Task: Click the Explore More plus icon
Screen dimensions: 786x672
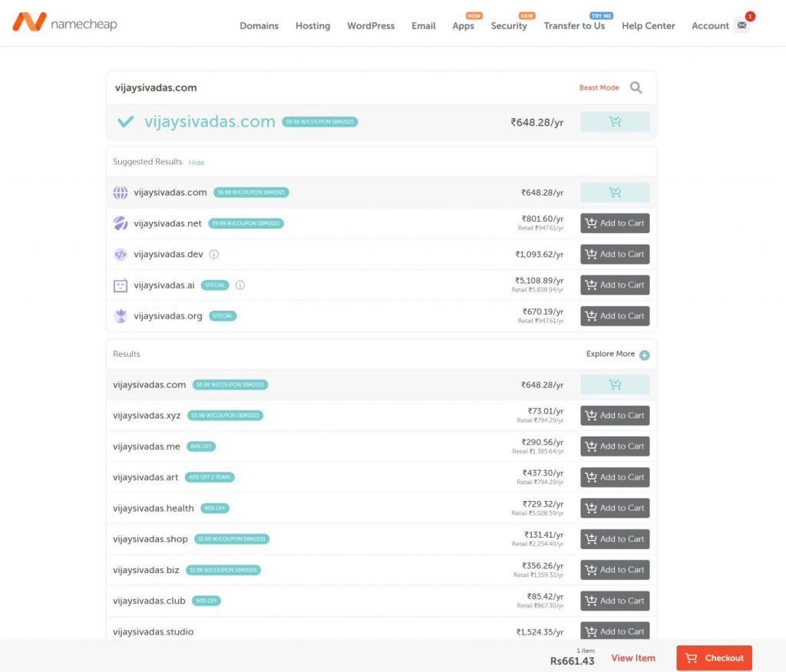Action: [645, 354]
